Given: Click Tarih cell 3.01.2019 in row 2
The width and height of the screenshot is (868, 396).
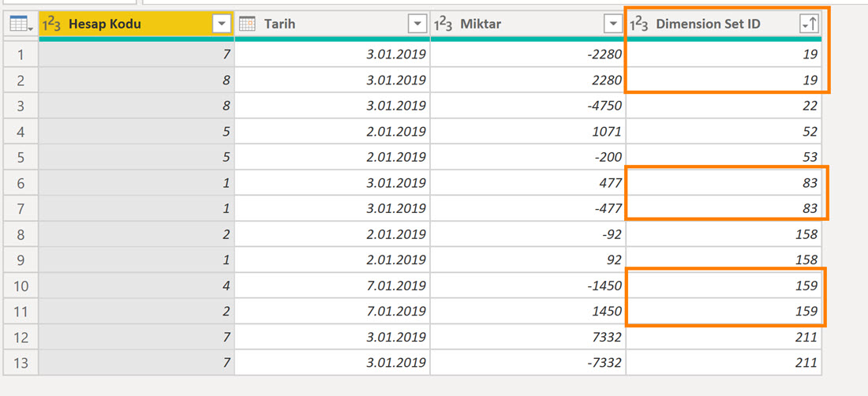Looking at the screenshot, I should point(333,80).
